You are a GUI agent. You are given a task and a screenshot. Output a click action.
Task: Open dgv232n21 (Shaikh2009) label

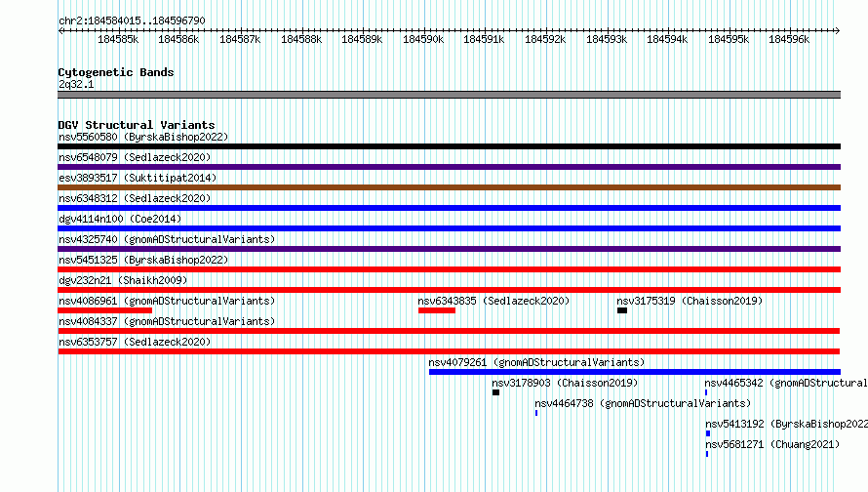click(x=123, y=280)
